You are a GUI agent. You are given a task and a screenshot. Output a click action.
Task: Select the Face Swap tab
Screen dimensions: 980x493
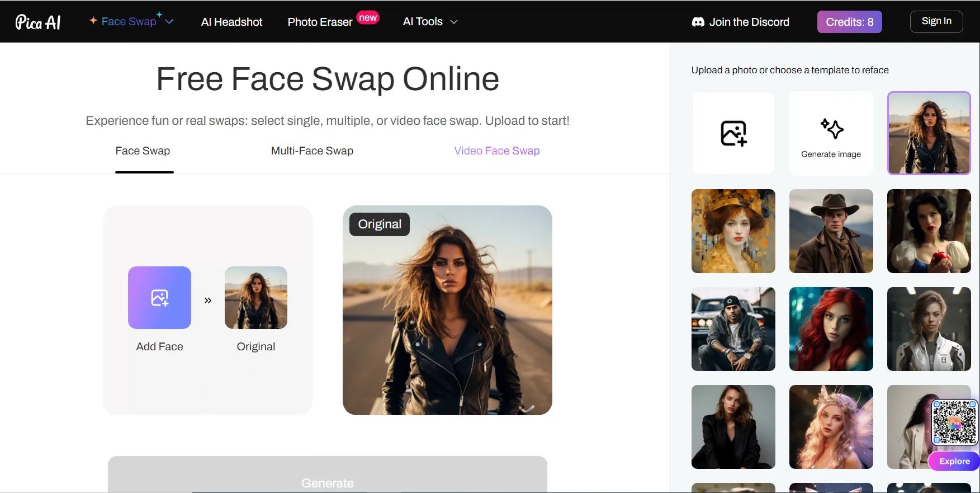143,151
